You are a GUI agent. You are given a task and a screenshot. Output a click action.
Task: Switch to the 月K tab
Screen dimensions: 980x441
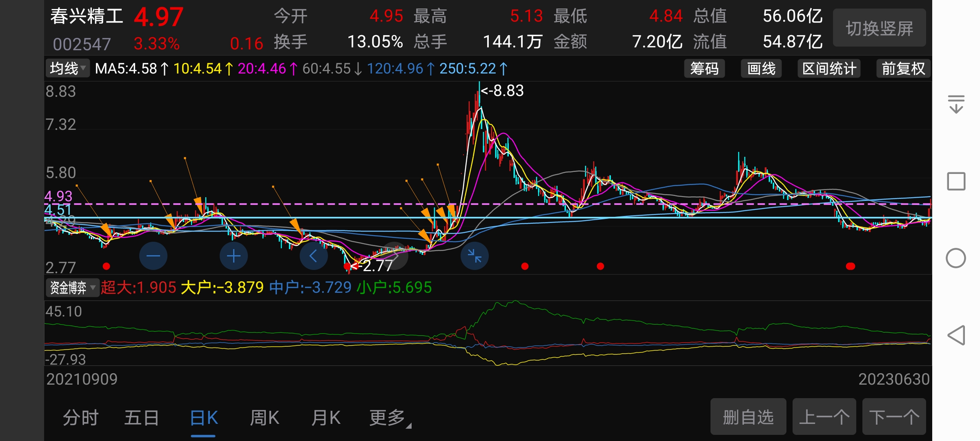(x=326, y=418)
